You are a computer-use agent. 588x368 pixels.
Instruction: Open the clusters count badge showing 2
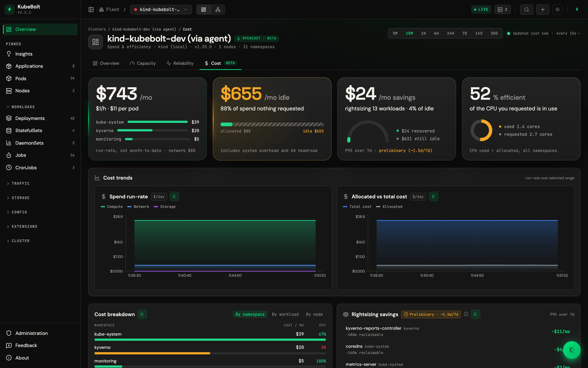click(503, 10)
